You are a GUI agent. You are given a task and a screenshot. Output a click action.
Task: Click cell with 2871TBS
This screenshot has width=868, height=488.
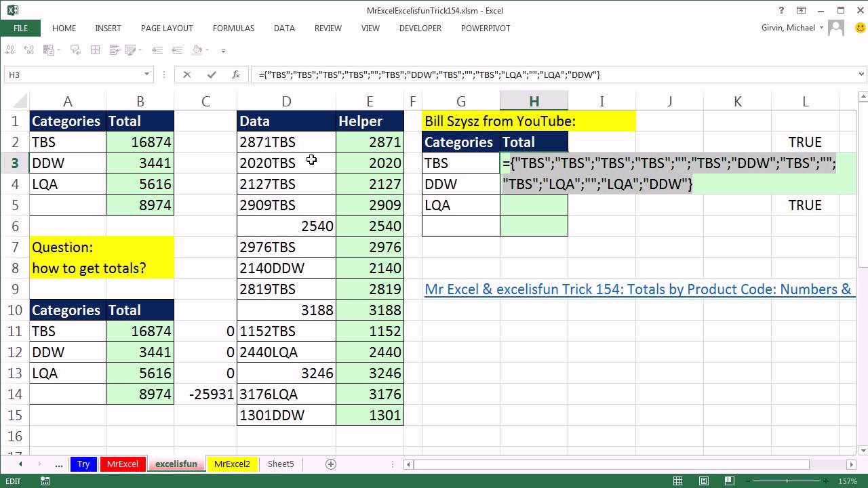pos(286,142)
